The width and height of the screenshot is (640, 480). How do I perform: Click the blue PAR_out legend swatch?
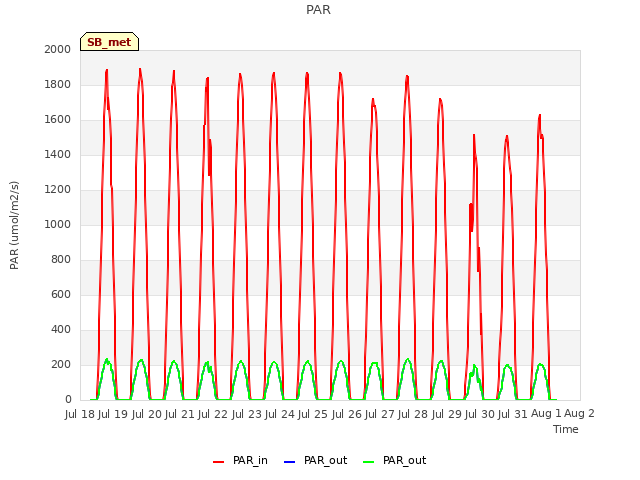pos(289,462)
